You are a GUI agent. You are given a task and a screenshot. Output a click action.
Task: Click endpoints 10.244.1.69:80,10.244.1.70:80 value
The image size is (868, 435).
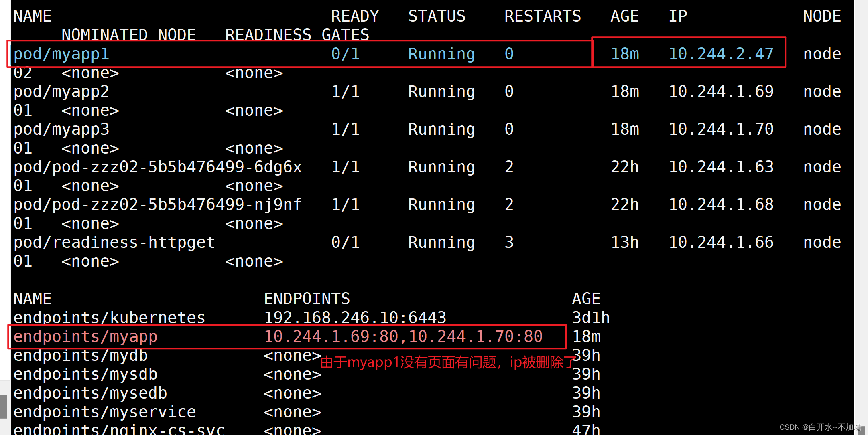[403, 337]
